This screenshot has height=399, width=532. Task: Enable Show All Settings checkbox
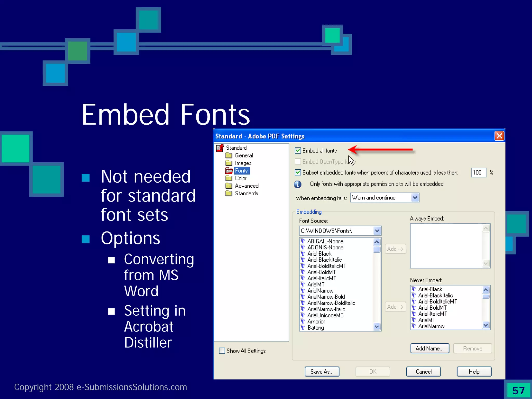point(222,351)
